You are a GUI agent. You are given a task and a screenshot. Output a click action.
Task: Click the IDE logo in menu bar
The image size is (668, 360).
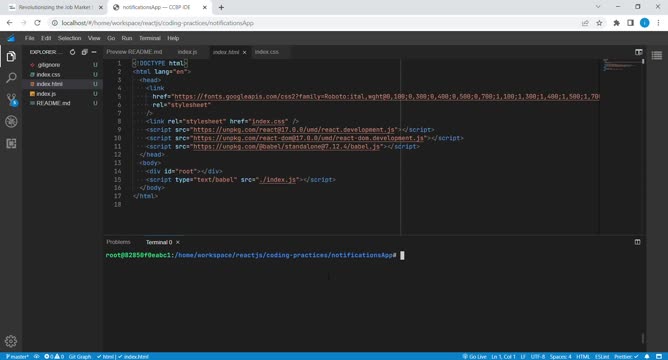pyautogui.click(x=11, y=38)
